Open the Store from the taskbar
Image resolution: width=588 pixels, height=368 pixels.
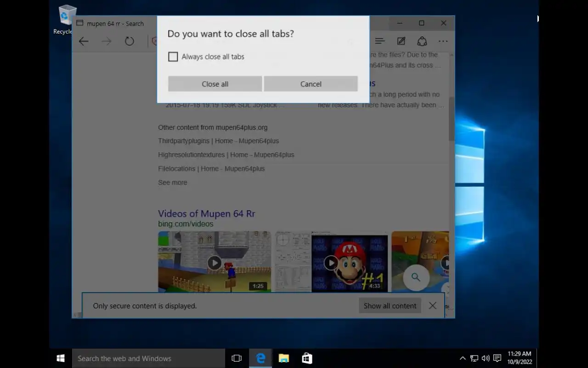[x=307, y=358]
